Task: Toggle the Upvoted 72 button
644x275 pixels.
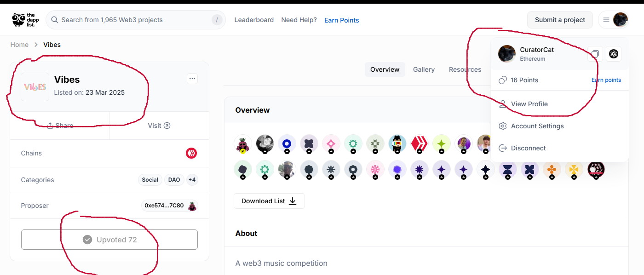Action: [109, 240]
